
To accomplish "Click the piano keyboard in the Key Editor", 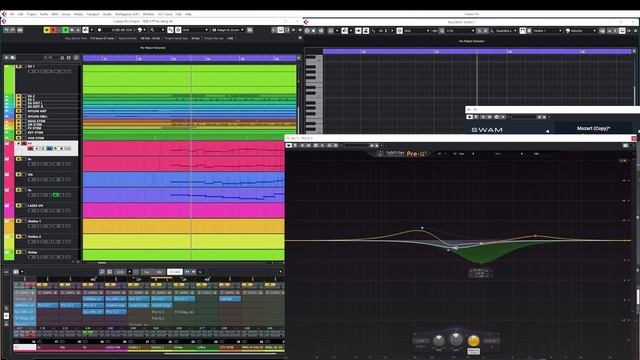I will point(314,94).
